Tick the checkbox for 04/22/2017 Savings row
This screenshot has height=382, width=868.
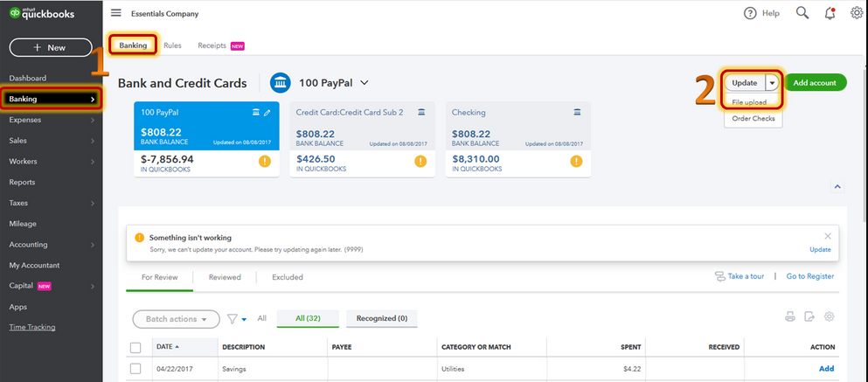[135, 369]
